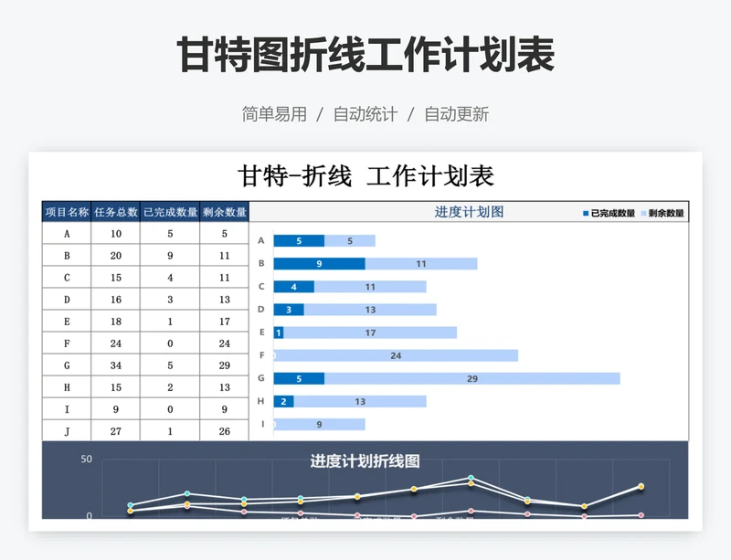Click the dark bar labeled 4 for C
731x560 pixels.
pyautogui.click(x=293, y=286)
